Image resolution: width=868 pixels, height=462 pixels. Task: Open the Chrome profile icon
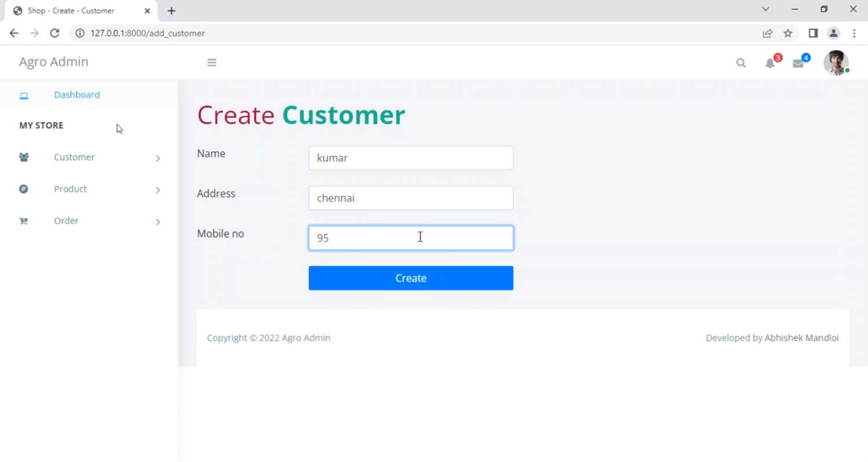(x=833, y=33)
